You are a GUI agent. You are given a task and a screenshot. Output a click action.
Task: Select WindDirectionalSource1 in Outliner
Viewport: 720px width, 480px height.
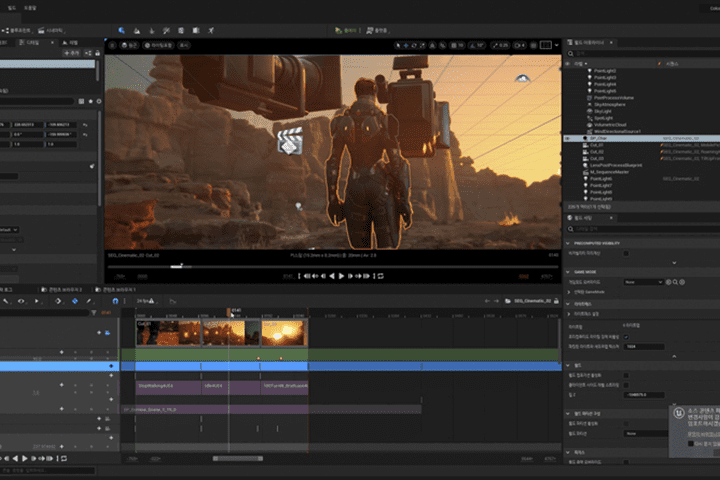click(617, 131)
